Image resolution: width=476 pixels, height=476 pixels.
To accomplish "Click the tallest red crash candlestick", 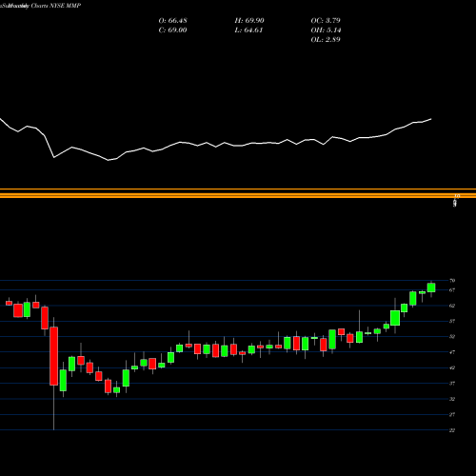I will click(x=54, y=356).
